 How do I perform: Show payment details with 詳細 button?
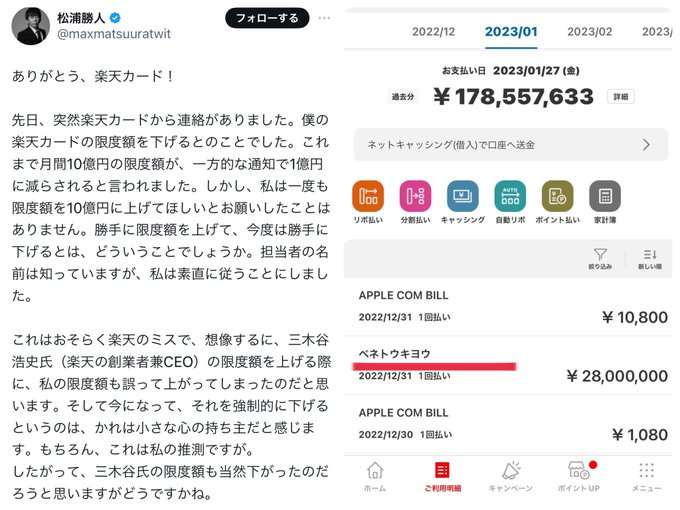(621, 97)
